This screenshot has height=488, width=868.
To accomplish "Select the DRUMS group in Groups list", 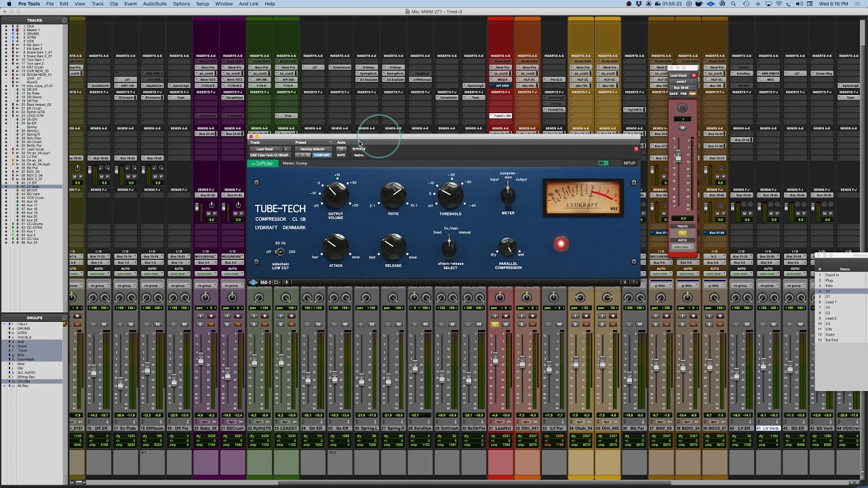I will tap(23, 329).
